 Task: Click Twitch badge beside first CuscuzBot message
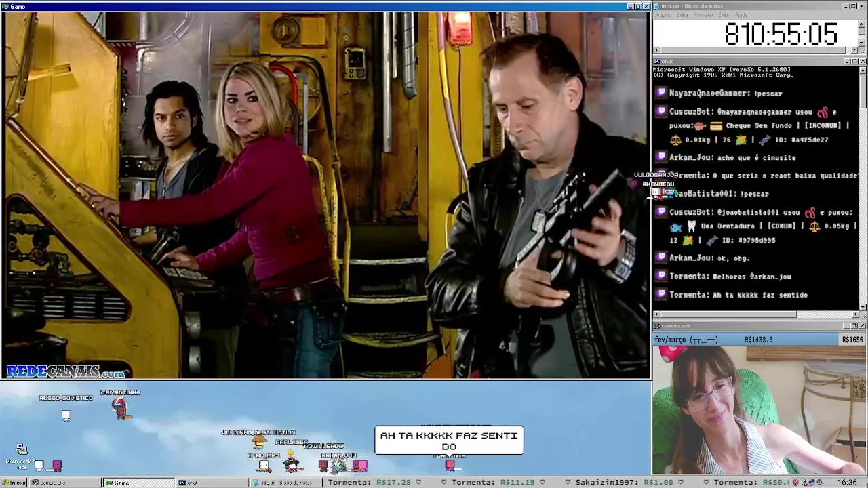662,111
